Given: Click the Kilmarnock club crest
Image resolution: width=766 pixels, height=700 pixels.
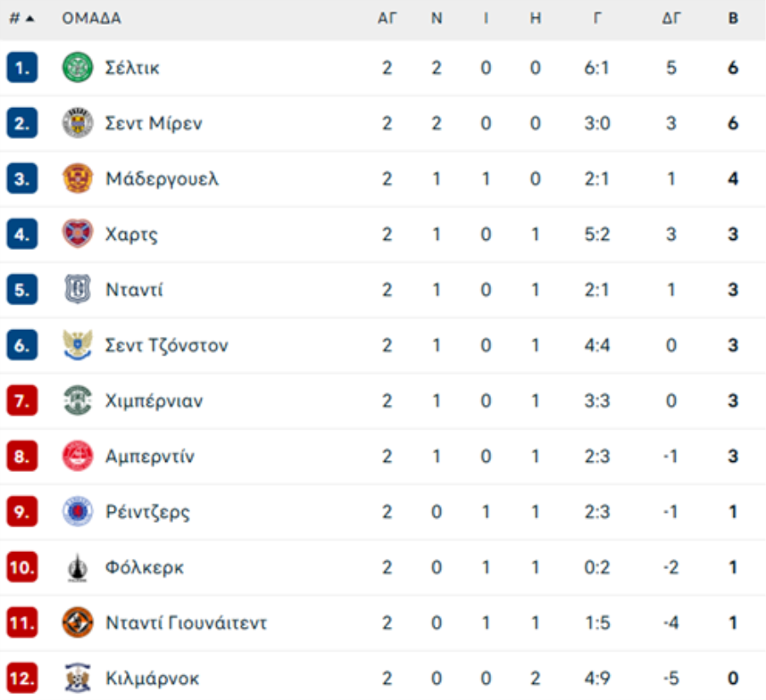Looking at the screenshot, I should [77, 678].
